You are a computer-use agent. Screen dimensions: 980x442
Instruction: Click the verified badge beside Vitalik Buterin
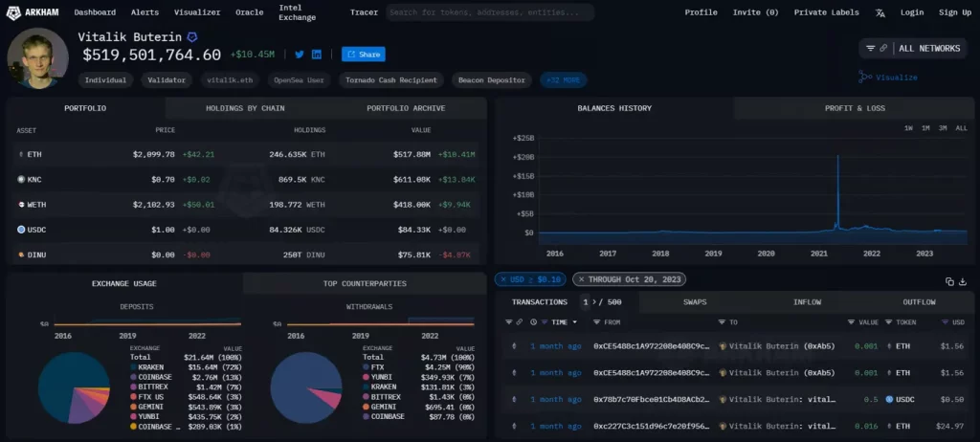pyautogui.click(x=193, y=37)
